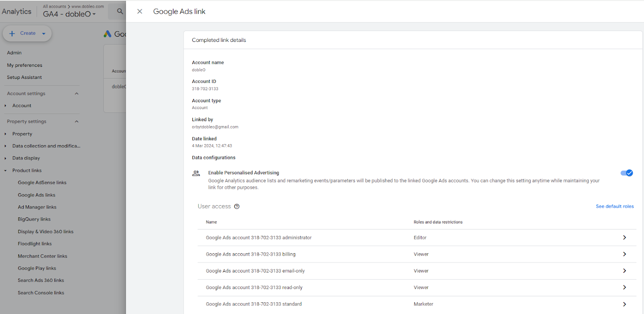
Task: Click the User access help icon
Action: pyautogui.click(x=237, y=207)
